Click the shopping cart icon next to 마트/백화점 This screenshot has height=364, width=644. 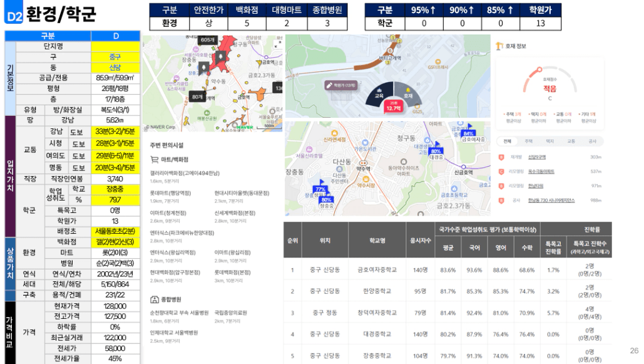(155, 160)
